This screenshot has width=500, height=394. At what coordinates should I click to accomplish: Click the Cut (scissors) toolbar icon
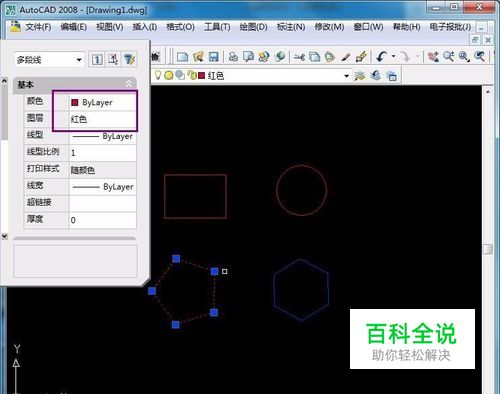299,57
